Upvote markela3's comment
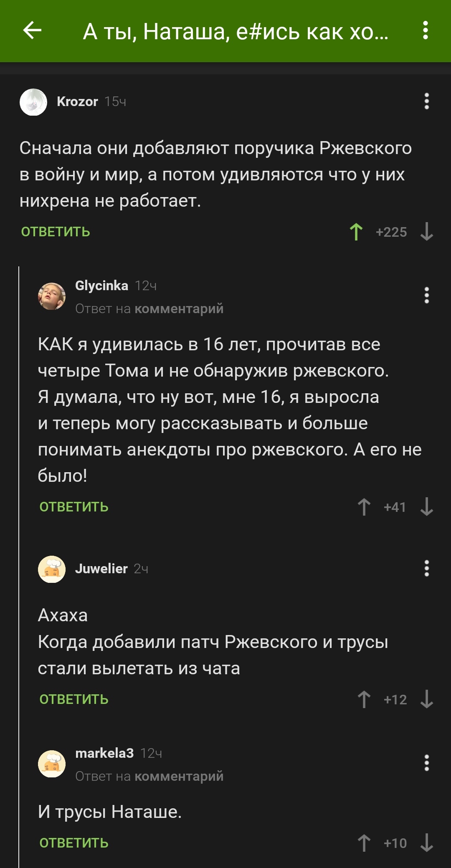 tap(364, 843)
